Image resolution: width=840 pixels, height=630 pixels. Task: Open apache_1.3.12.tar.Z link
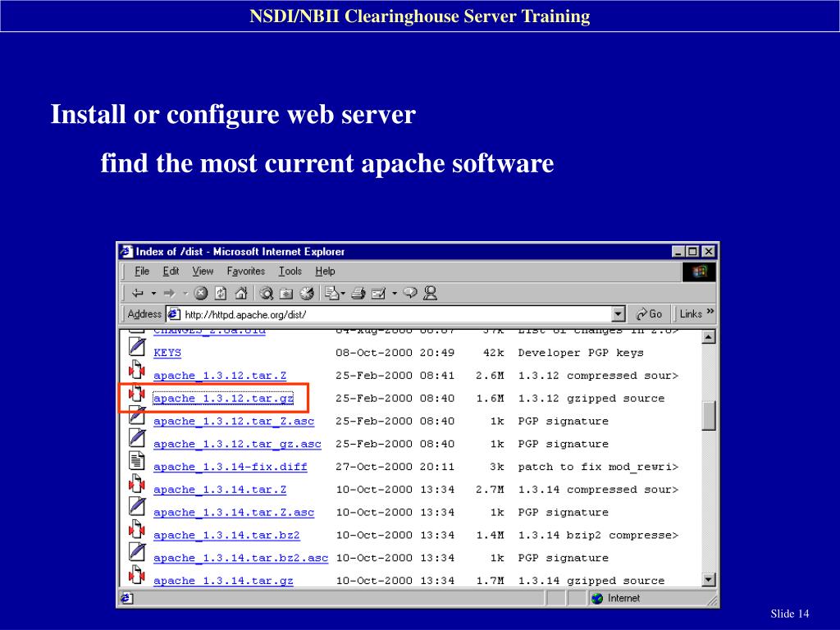[220, 376]
